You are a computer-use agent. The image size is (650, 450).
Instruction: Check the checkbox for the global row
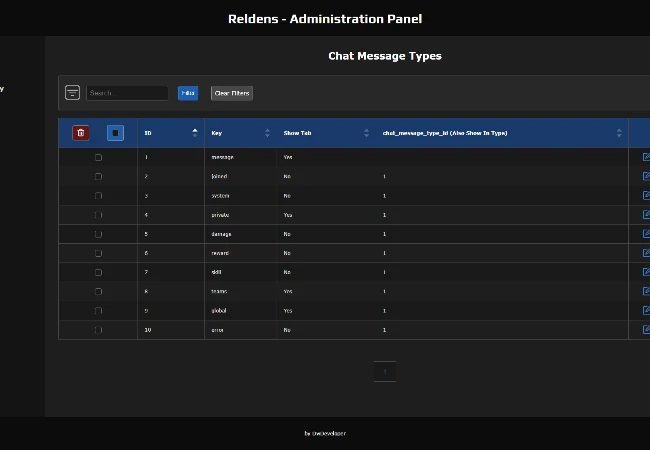coord(98,311)
